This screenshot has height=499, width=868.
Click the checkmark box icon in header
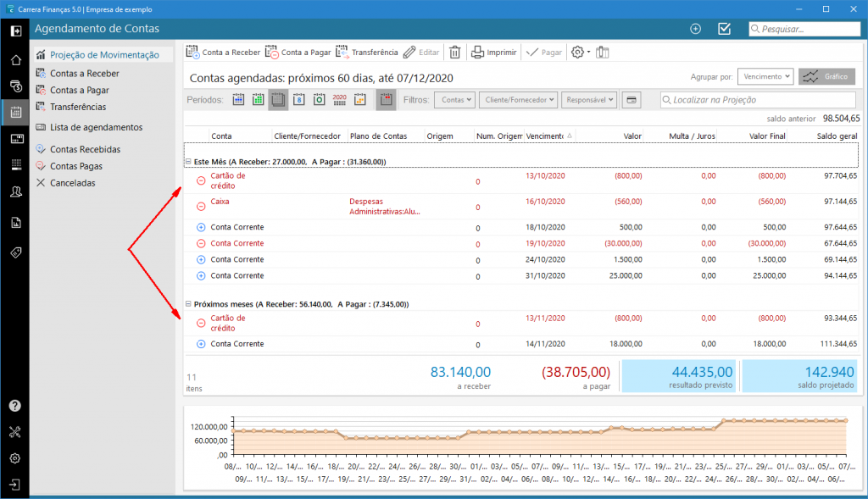[x=724, y=29]
